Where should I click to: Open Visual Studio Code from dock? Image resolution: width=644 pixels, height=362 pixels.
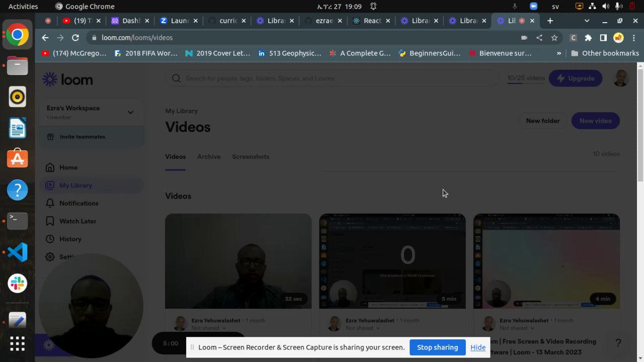17,252
